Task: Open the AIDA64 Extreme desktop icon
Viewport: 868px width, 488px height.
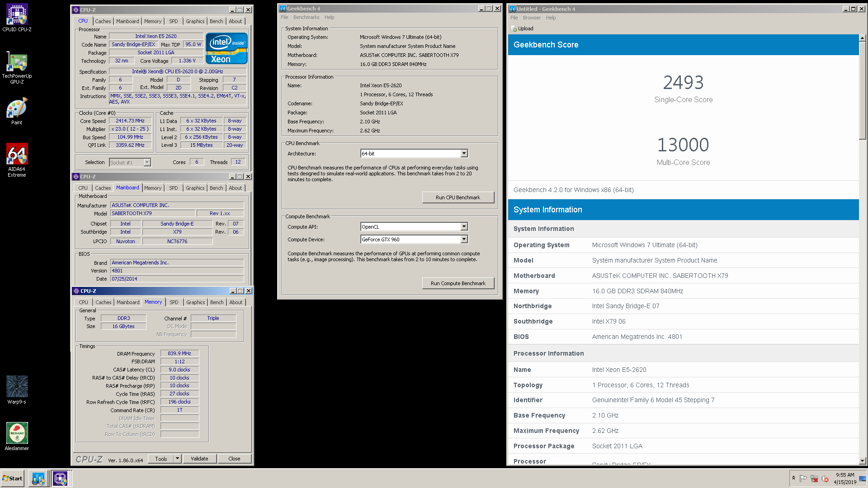Action: (17, 160)
